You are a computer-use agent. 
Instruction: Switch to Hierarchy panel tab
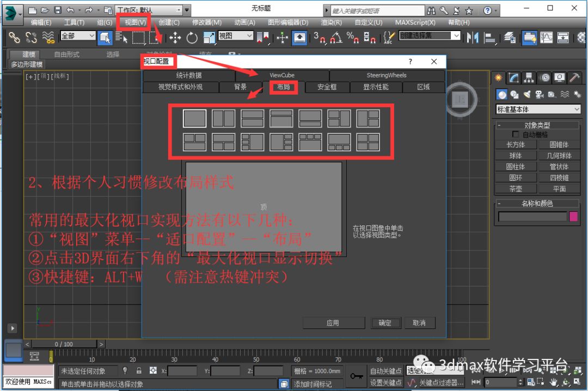point(529,78)
